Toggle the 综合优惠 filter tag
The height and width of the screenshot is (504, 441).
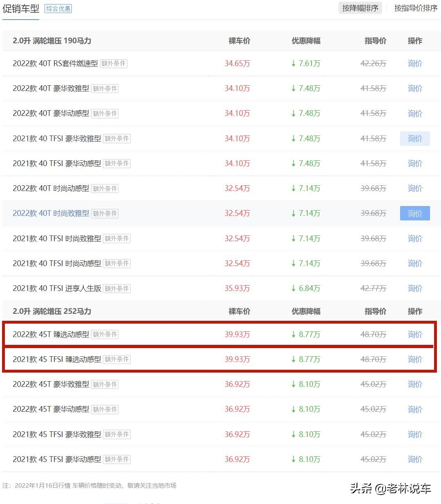coord(58,9)
